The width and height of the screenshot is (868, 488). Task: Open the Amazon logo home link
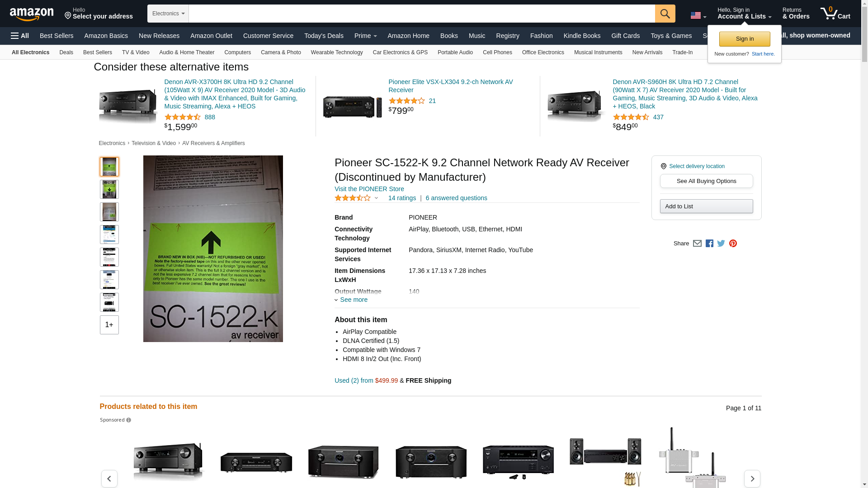32,14
